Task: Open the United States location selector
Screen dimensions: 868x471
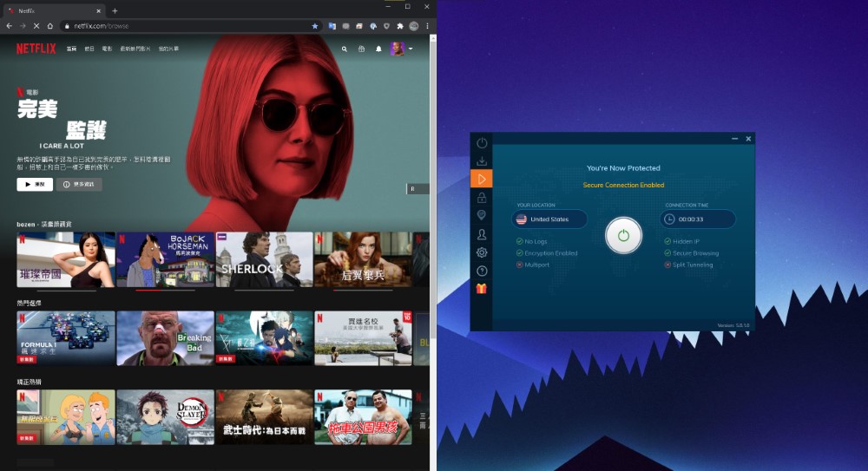Action: (549, 219)
